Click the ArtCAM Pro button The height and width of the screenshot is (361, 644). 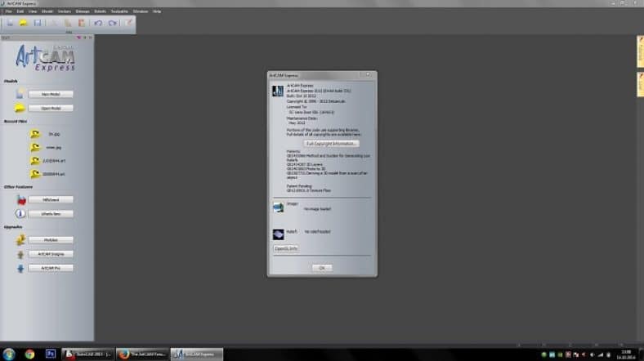click(x=51, y=268)
